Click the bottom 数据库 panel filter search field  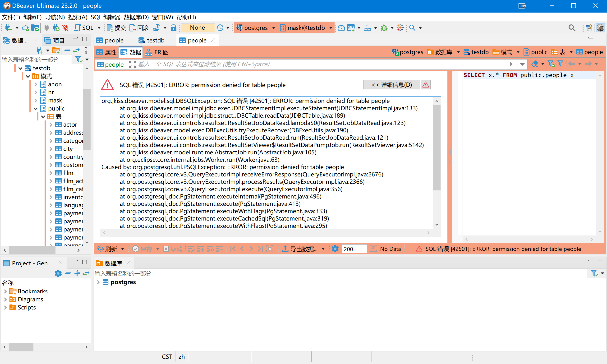click(340, 273)
